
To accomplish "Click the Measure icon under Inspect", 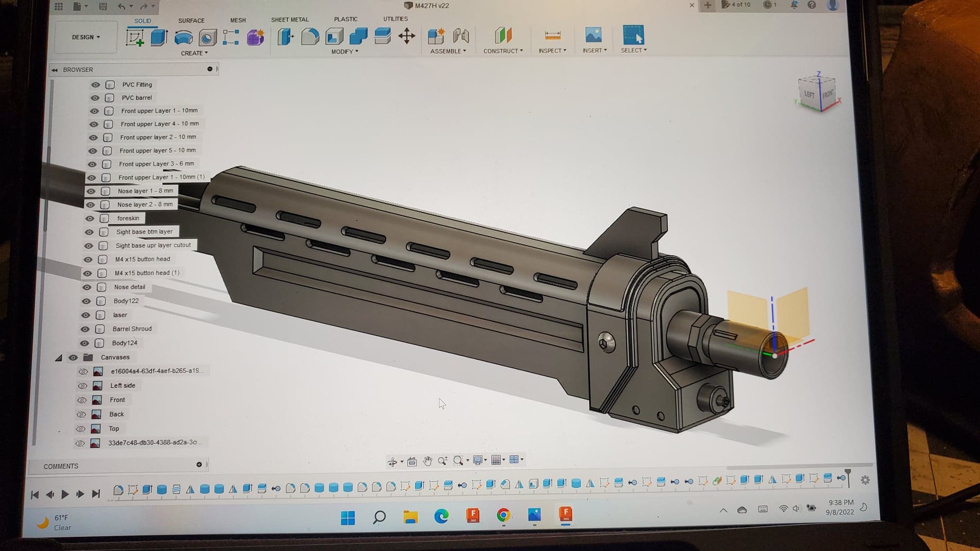I will pyautogui.click(x=552, y=35).
